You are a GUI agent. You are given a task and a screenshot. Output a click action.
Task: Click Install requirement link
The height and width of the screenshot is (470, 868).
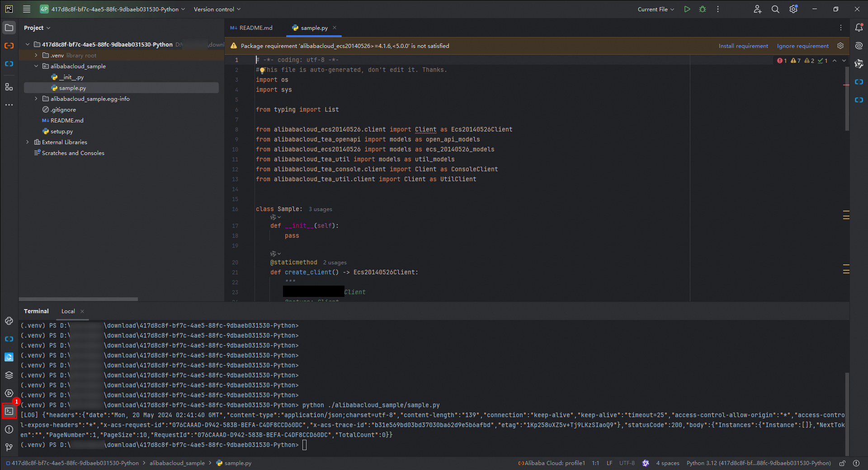coord(743,46)
